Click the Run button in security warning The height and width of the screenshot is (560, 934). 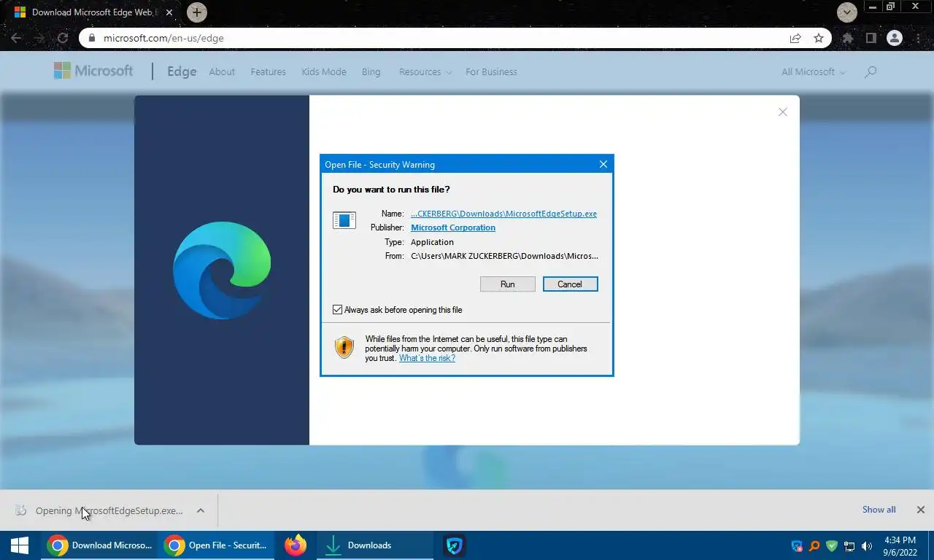[507, 284]
